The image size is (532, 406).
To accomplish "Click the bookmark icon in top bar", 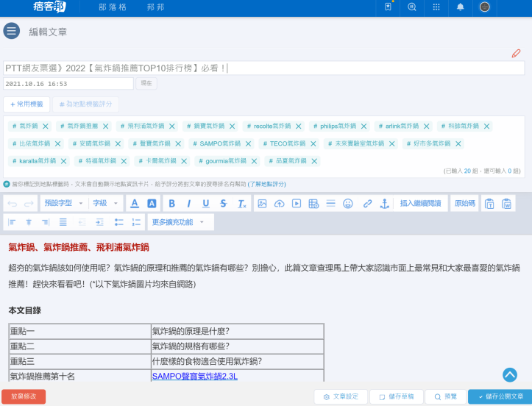I will click(388, 7).
